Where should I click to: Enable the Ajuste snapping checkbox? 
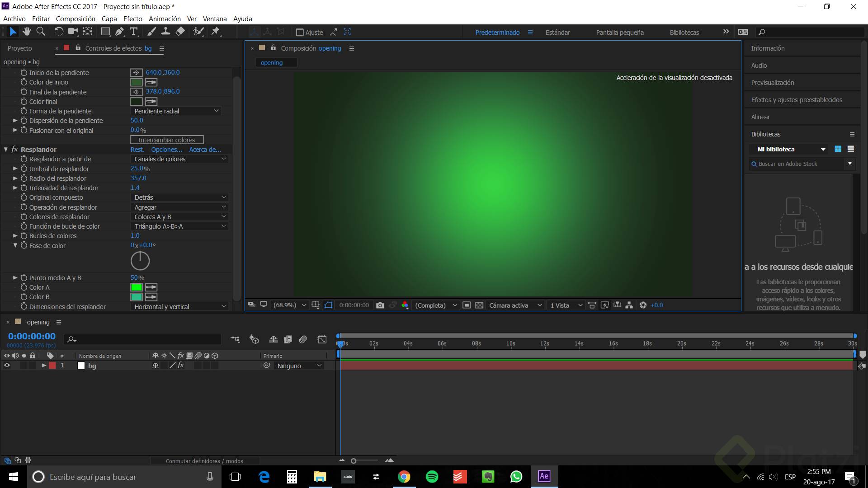click(300, 33)
